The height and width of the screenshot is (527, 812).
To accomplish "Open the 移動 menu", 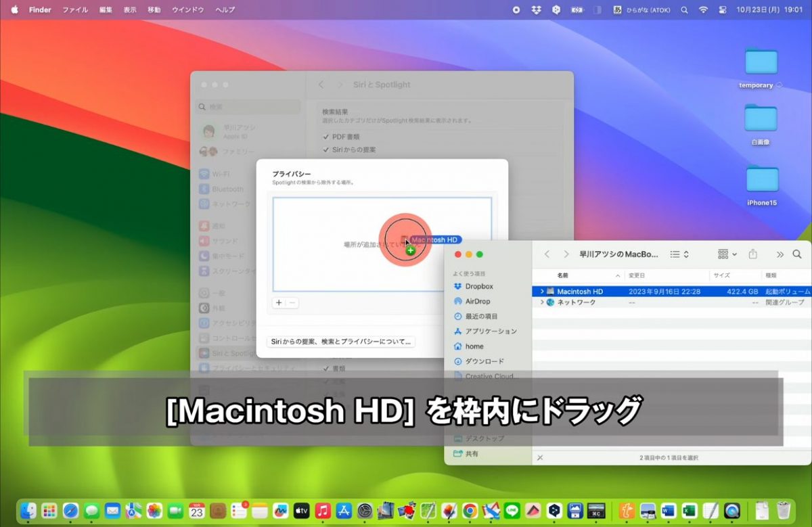I will pyautogui.click(x=154, y=9).
